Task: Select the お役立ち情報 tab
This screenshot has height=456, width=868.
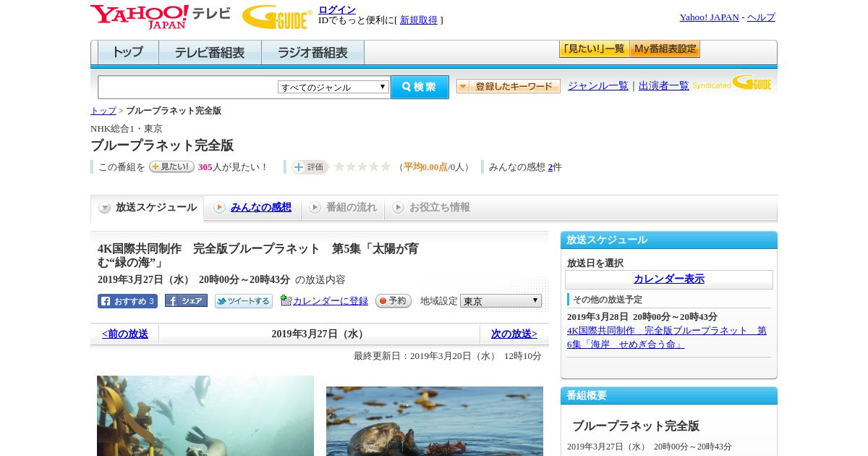Action: [x=431, y=208]
